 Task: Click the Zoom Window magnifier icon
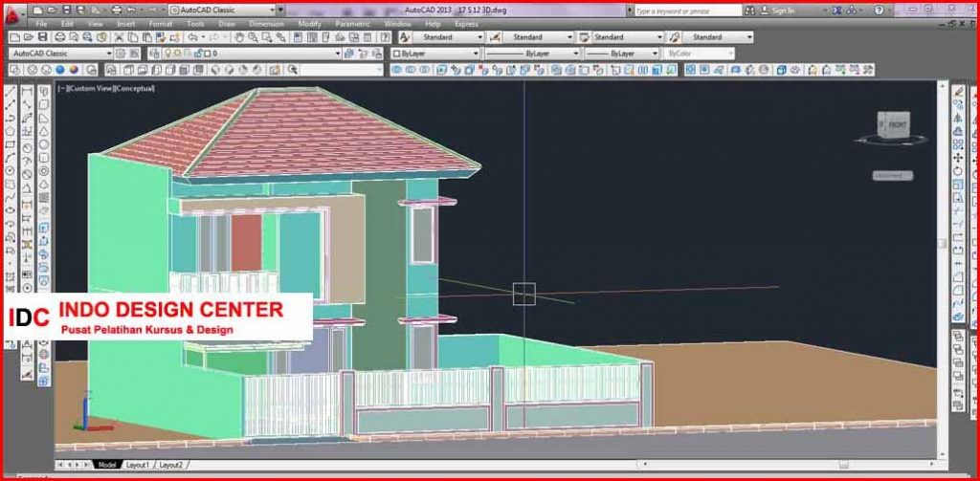point(268,37)
